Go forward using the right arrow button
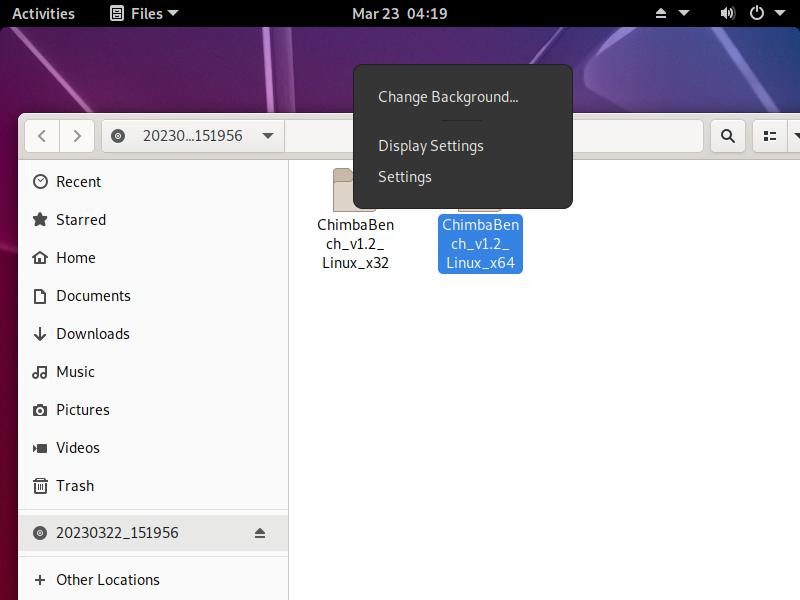Viewport: 800px width, 600px height. point(77,136)
